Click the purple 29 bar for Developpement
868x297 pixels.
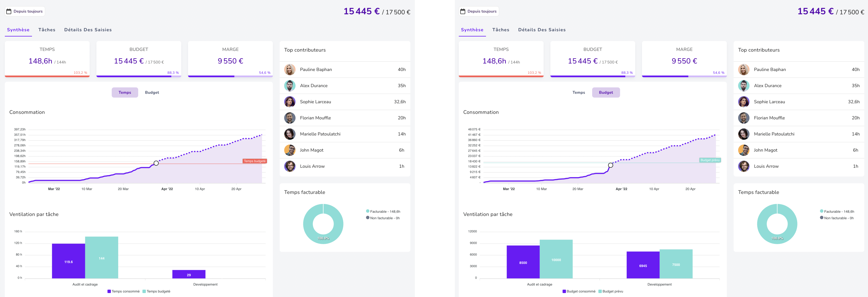point(189,274)
